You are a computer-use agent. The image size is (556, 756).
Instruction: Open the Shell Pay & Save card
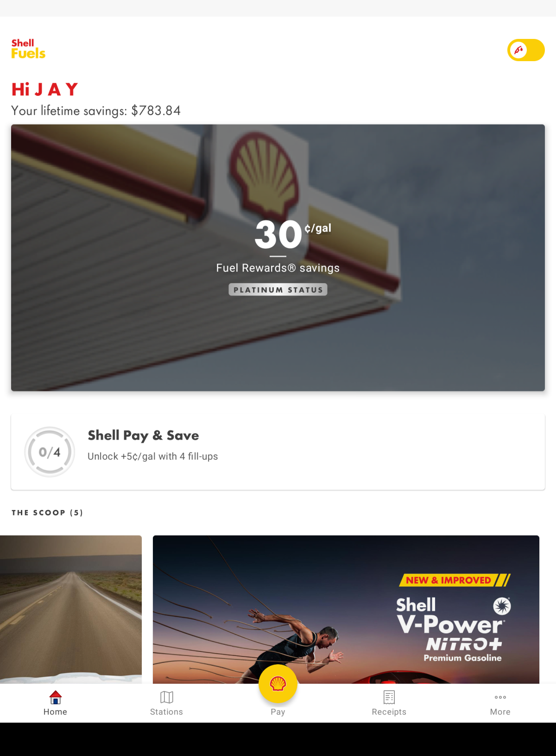click(278, 452)
